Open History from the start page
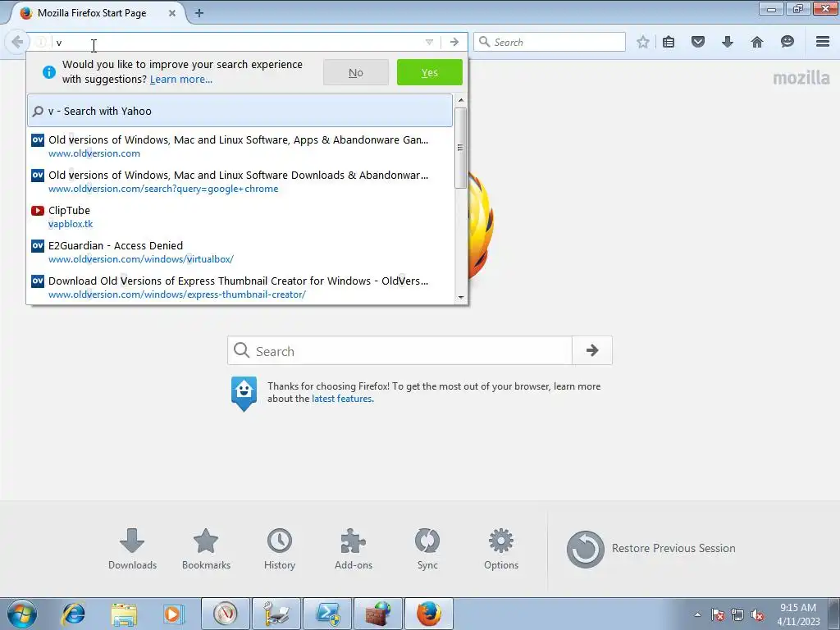 [280, 549]
